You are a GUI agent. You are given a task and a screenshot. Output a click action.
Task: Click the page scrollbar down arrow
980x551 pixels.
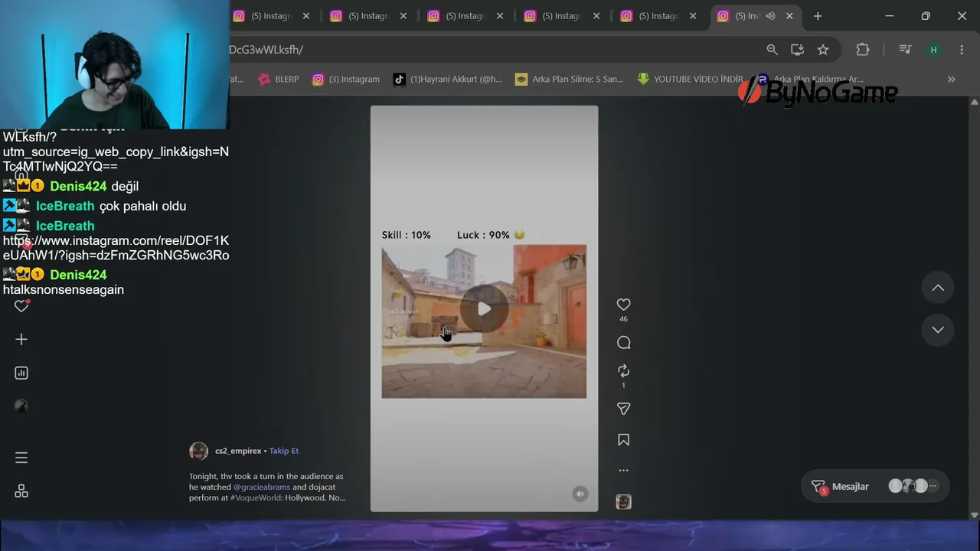tap(974, 515)
